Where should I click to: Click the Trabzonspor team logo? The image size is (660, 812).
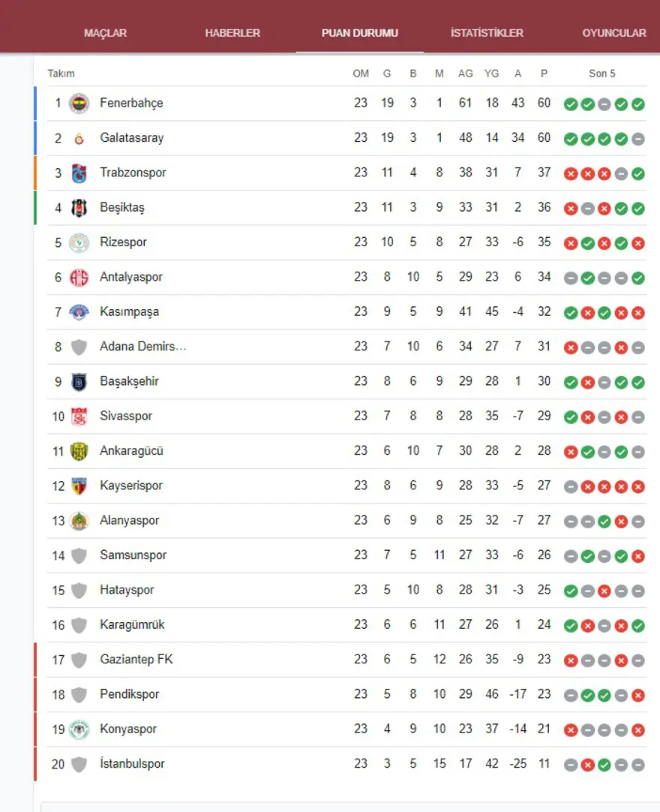(x=79, y=173)
